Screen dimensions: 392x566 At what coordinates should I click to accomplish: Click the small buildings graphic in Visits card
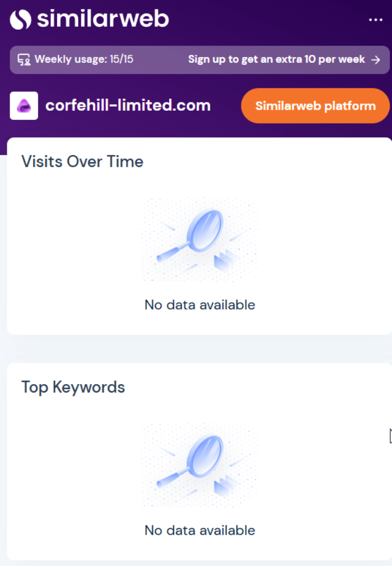point(224,261)
